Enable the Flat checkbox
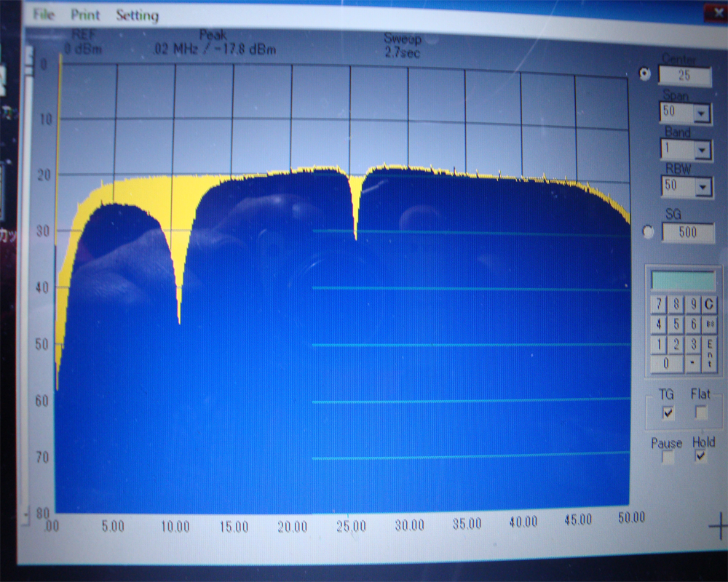 700,412
